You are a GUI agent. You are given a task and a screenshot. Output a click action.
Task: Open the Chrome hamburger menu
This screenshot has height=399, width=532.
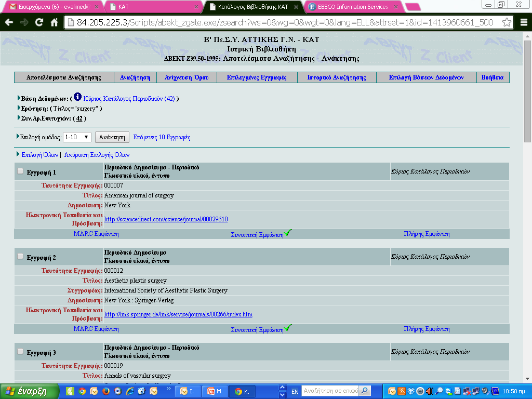pos(524,22)
